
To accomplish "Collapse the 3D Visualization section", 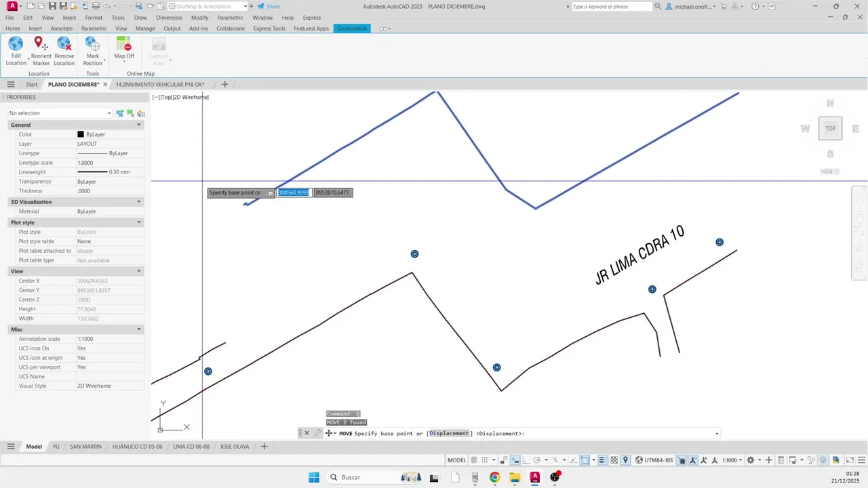I will (139, 202).
